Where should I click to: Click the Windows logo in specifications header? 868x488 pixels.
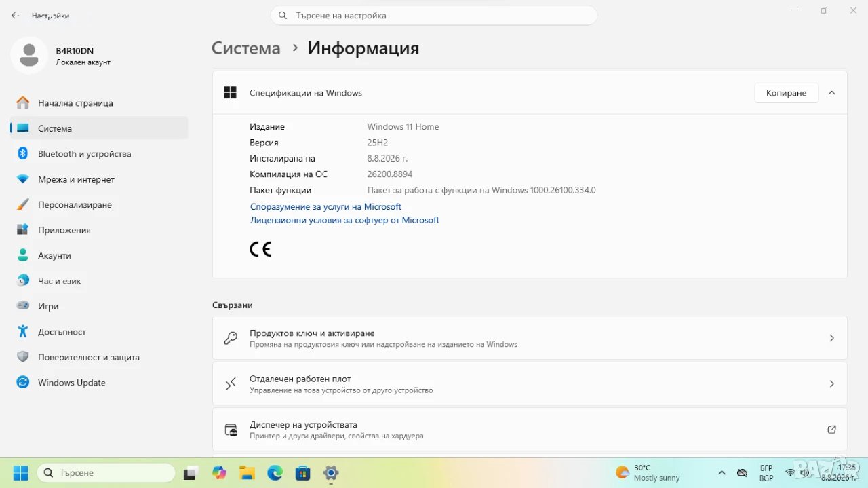(x=231, y=93)
